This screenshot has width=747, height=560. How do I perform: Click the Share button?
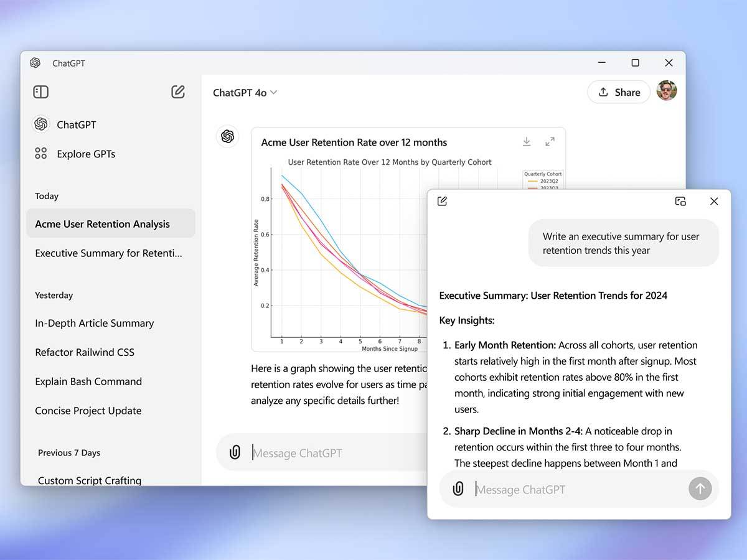point(619,92)
